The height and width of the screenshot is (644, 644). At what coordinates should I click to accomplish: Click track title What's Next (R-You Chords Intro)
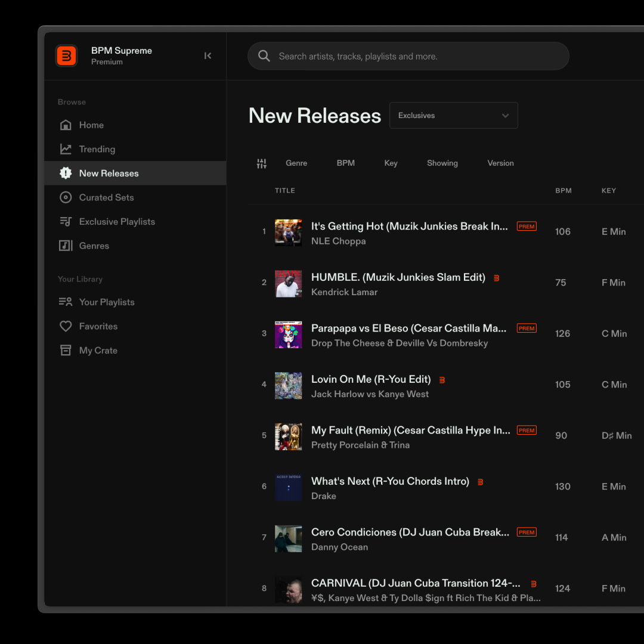[x=390, y=481]
